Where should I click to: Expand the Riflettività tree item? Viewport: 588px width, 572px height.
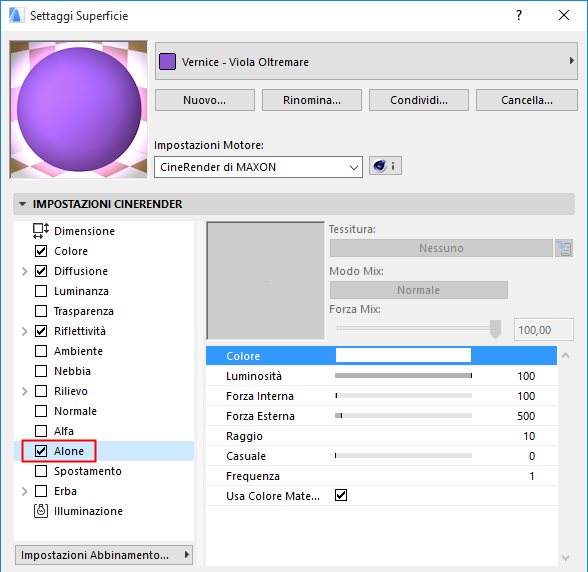[25, 331]
